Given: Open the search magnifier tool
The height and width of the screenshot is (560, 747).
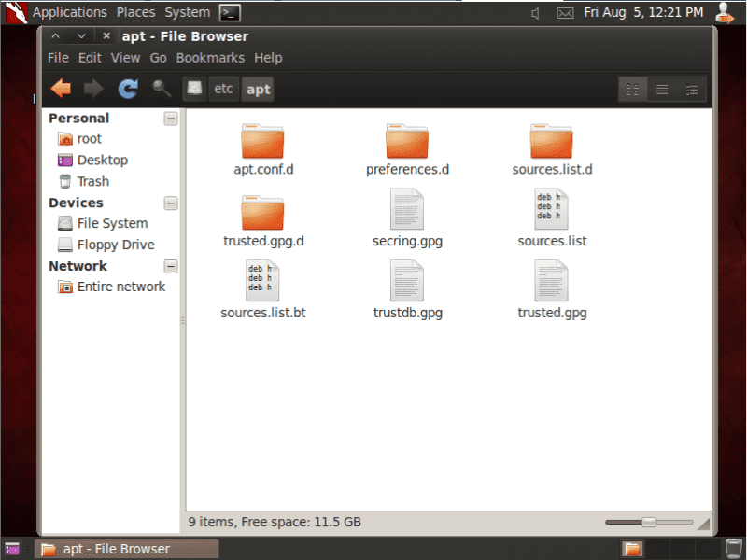Looking at the screenshot, I should [162, 89].
